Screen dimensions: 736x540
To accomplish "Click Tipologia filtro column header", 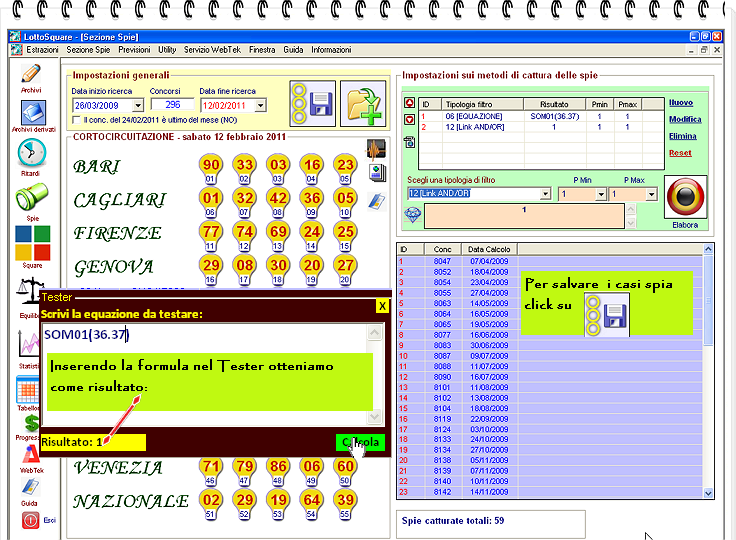I will tap(482, 104).
